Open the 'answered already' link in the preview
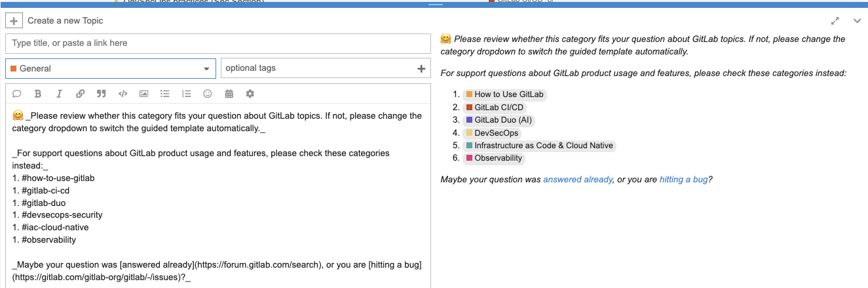Image resolution: width=868 pixels, height=288 pixels. click(x=578, y=179)
